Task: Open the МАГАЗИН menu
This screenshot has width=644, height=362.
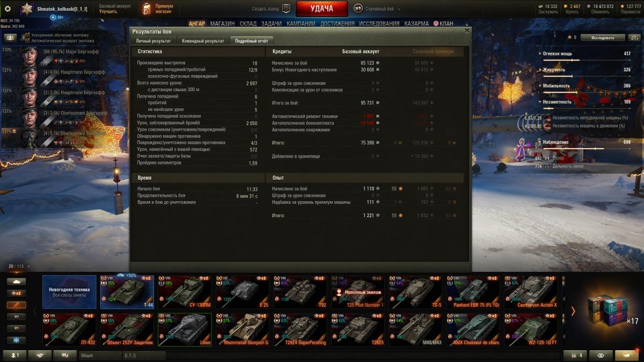Action: 222,24
